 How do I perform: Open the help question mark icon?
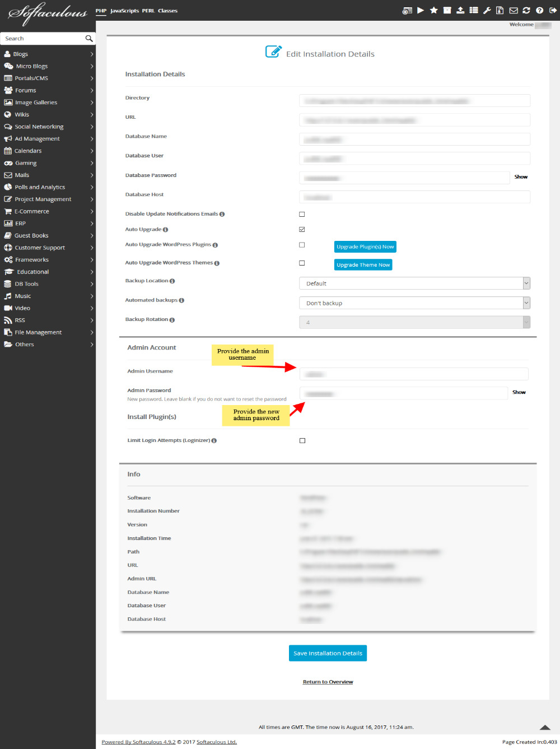[x=539, y=11]
